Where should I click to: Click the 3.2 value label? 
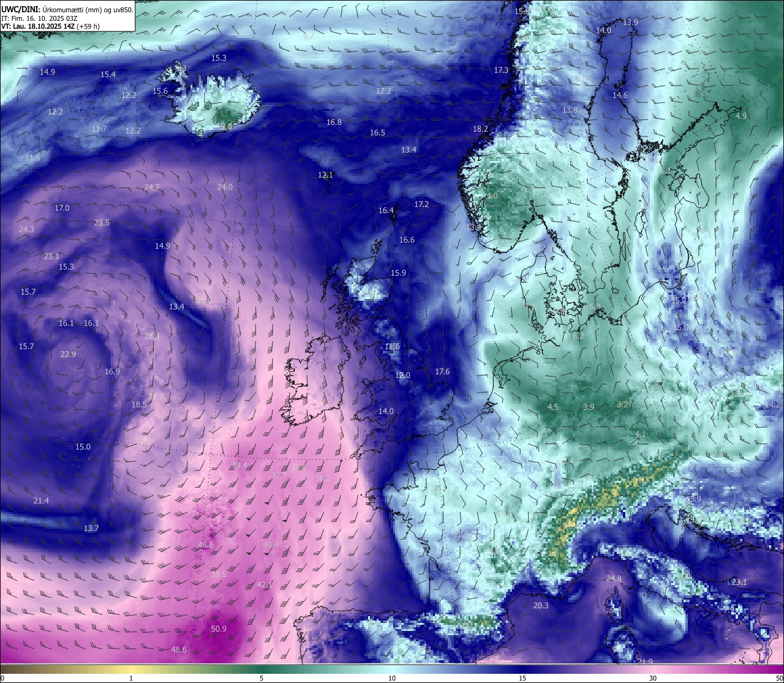coord(622,404)
